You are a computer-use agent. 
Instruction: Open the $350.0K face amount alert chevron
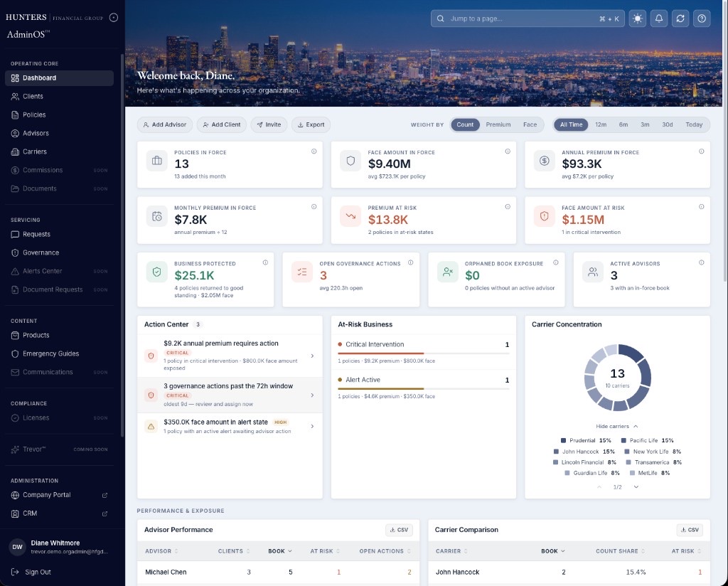tap(312, 426)
